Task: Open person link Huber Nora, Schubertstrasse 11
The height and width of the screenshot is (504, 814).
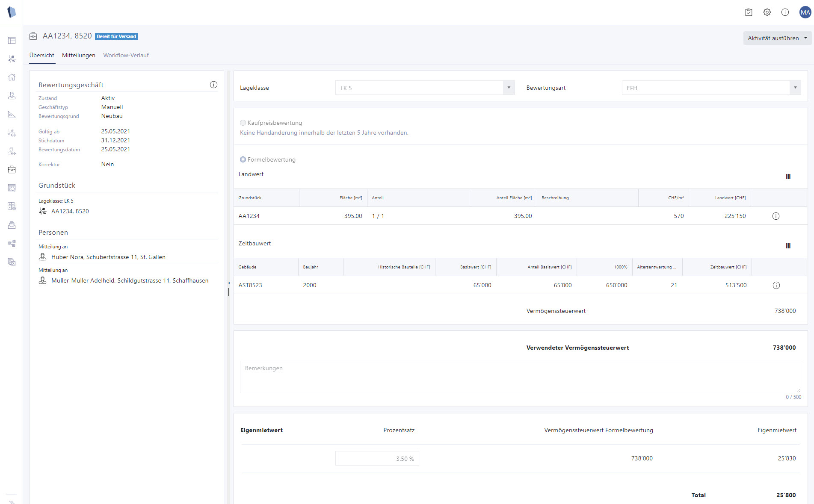Action: tap(108, 257)
